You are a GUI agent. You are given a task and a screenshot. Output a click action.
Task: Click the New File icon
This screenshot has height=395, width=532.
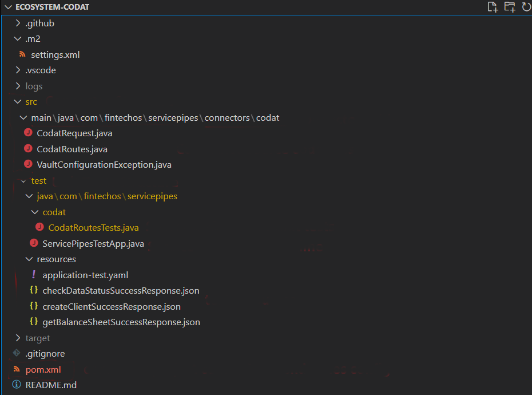[492, 7]
